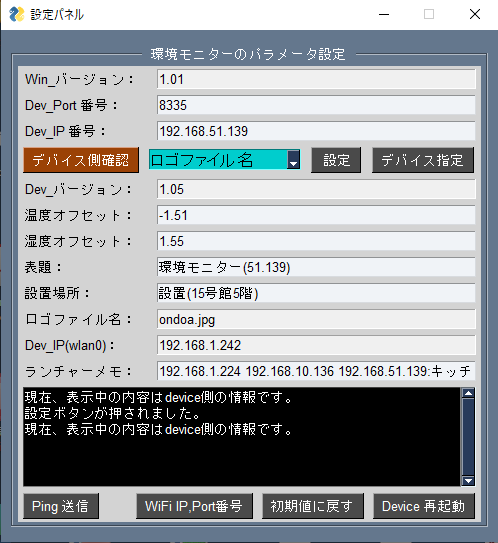Open the ロゴファイル名 dropdown arrow
Viewport: 498px width, 543px height.
point(293,160)
